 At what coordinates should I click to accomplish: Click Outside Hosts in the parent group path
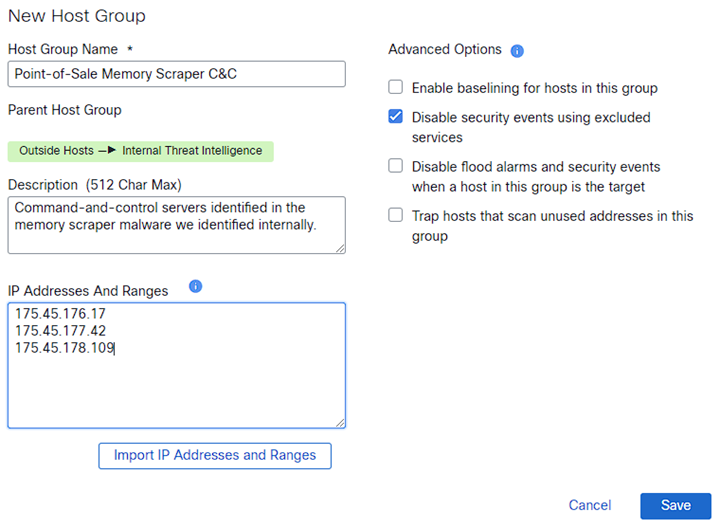point(56,151)
